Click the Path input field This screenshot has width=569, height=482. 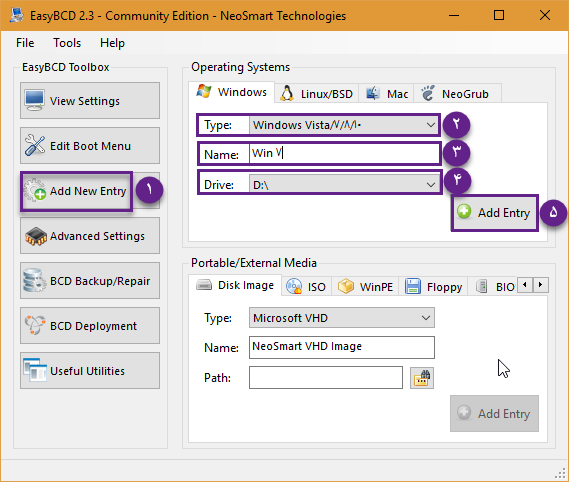(326, 377)
